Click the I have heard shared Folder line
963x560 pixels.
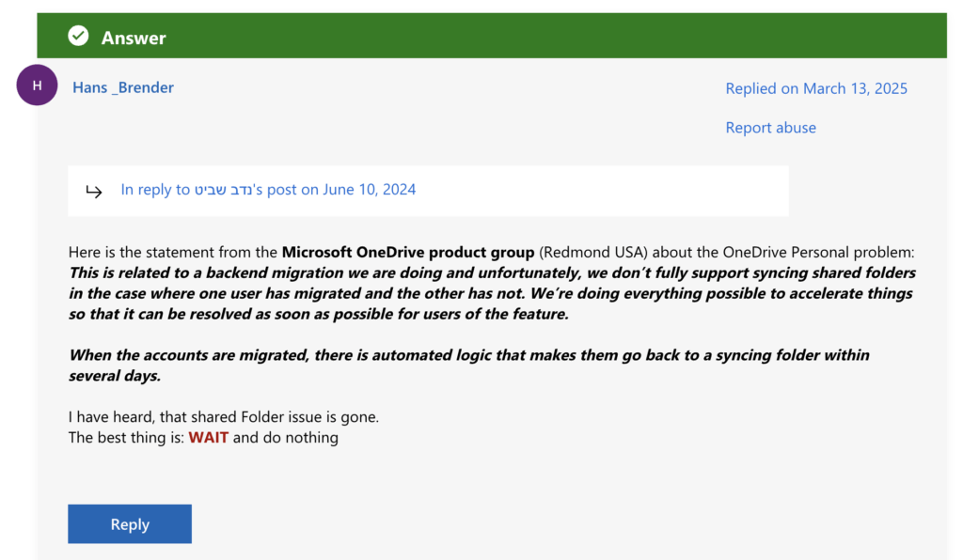(x=224, y=417)
